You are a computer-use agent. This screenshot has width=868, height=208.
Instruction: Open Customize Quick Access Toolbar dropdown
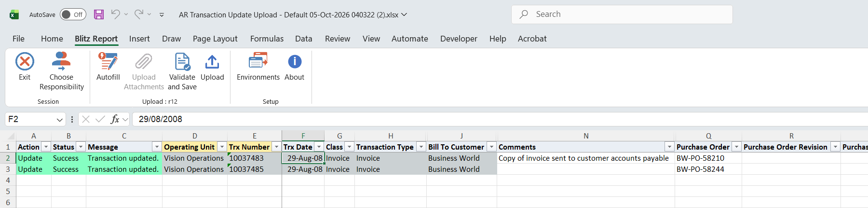click(162, 15)
